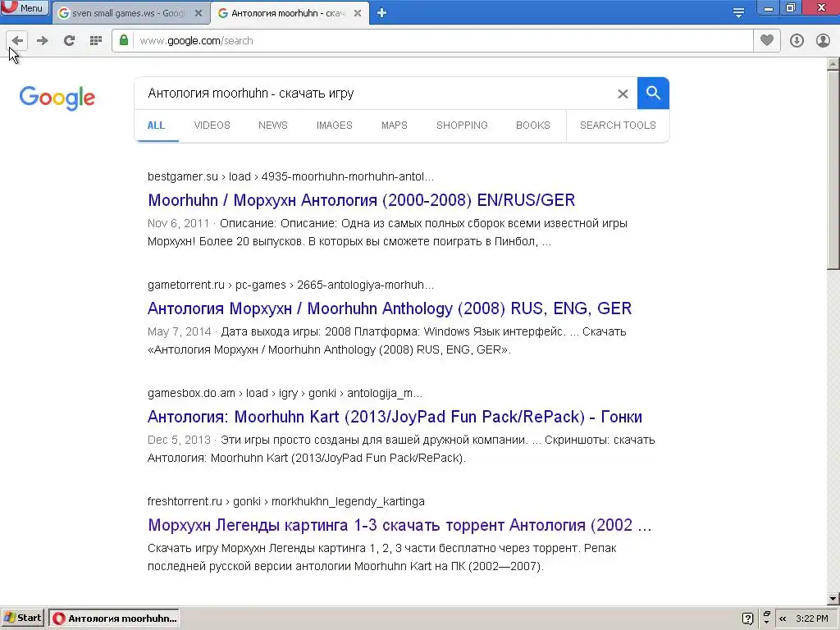Viewport: 840px width, 630px height.
Task: Select the ALL results tab
Action: pyautogui.click(x=156, y=126)
